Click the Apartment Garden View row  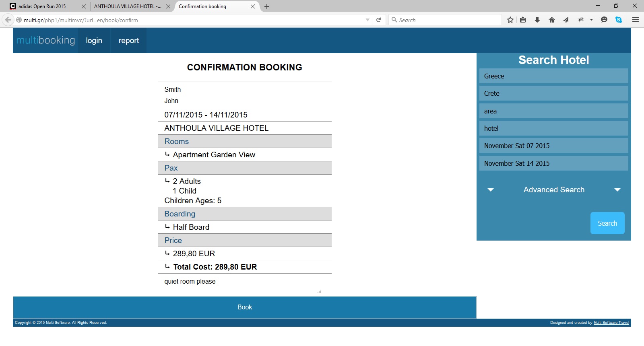245,154
